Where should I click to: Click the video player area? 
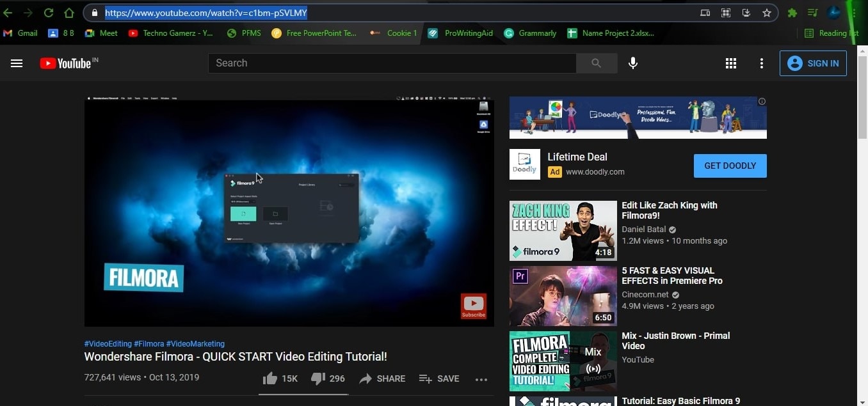coord(289,211)
